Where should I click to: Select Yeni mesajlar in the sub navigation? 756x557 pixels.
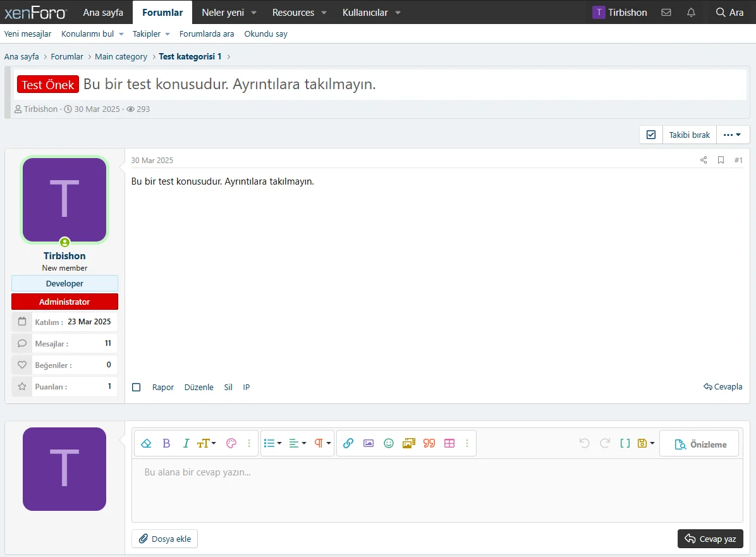28,34
